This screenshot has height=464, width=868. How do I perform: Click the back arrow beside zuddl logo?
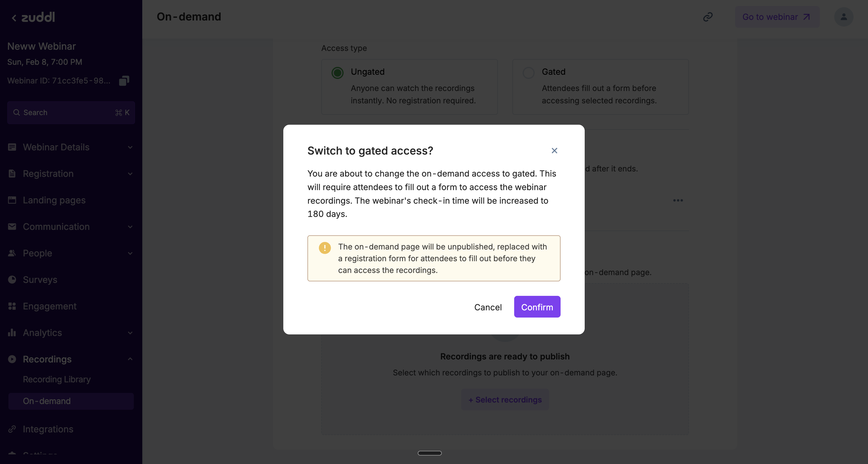click(14, 18)
